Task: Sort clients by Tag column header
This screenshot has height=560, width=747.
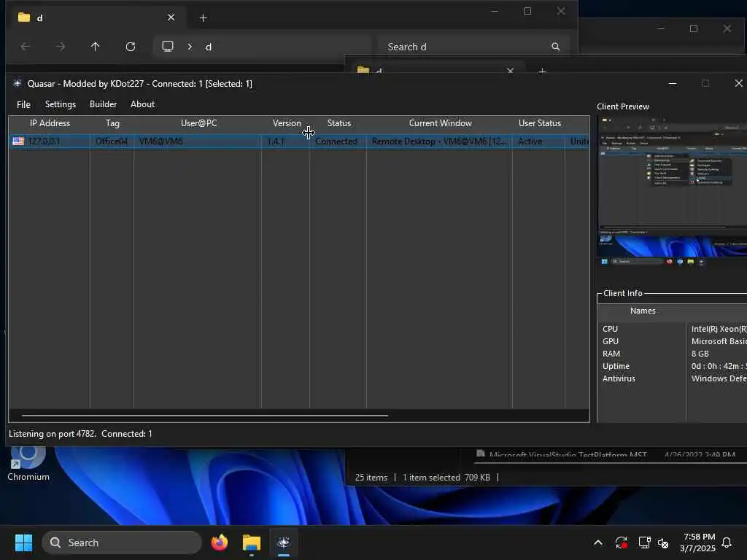Action: coord(112,123)
